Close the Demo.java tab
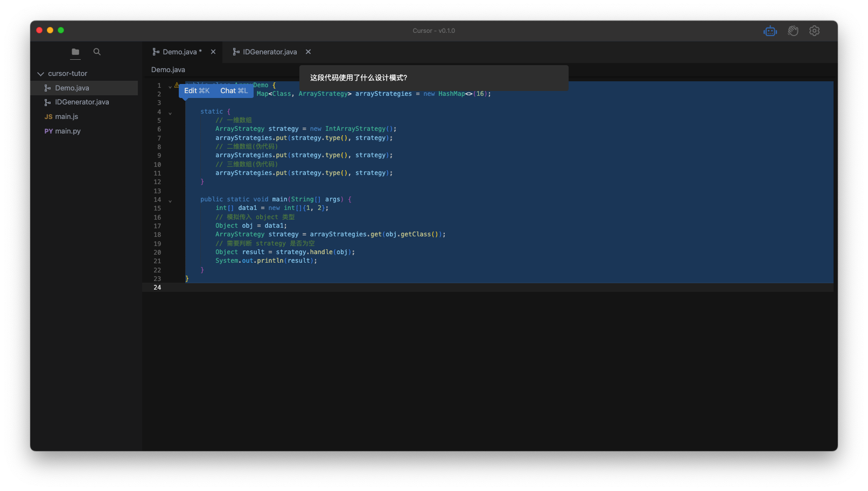Viewport: 868px width, 491px height. coord(213,52)
